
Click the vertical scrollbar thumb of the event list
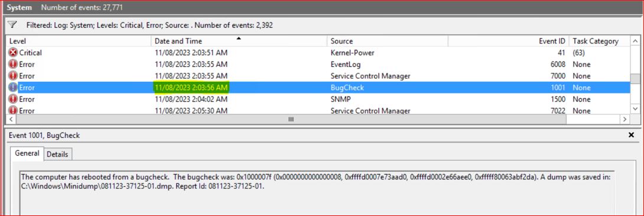click(635, 79)
